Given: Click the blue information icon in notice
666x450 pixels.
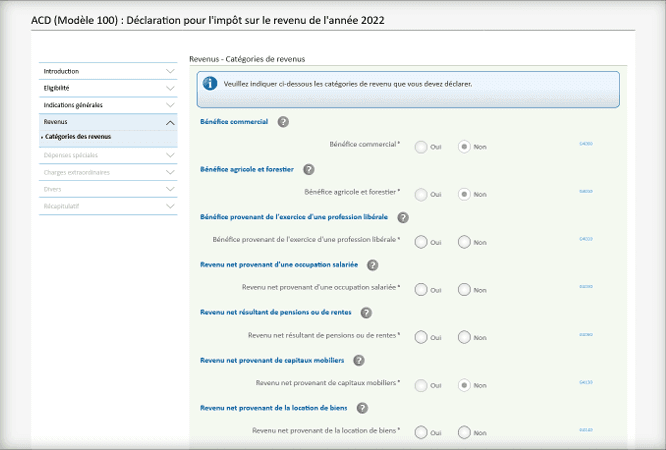Looking at the screenshot, I should 210,84.
